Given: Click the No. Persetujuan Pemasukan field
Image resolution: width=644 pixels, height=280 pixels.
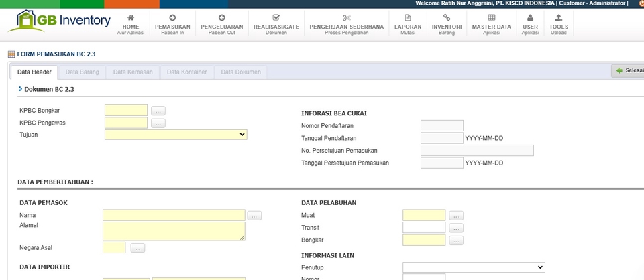Looking at the screenshot, I should click(477, 151).
